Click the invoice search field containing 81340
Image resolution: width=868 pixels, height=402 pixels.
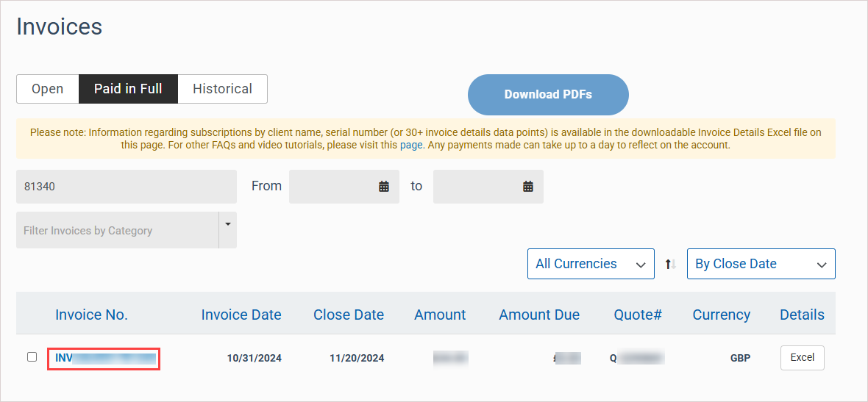(127, 187)
